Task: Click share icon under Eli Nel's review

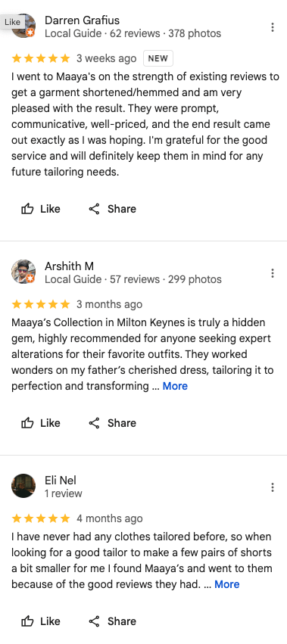Action: tap(94, 621)
